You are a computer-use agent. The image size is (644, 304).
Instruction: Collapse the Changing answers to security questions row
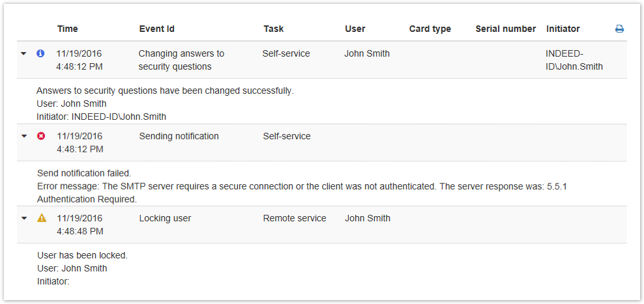(24, 53)
